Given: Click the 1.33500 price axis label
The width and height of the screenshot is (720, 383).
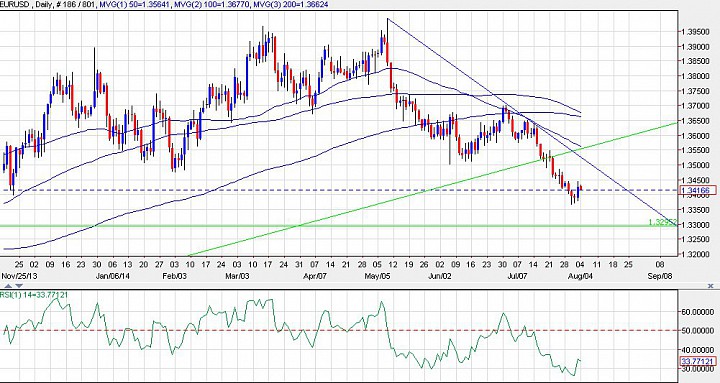Looking at the screenshot, I should [696, 210].
